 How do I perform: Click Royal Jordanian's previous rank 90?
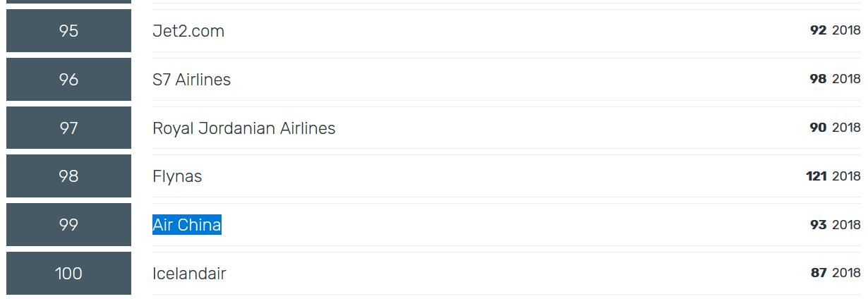[x=818, y=128]
